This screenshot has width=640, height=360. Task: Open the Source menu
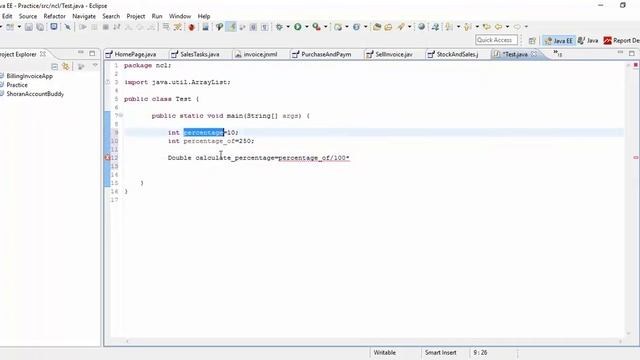point(28,16)
